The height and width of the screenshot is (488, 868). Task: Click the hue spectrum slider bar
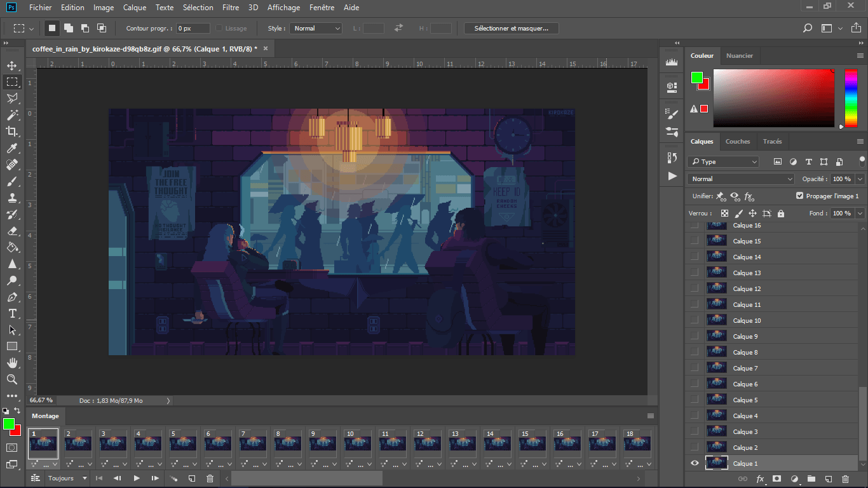click(851, 98)
